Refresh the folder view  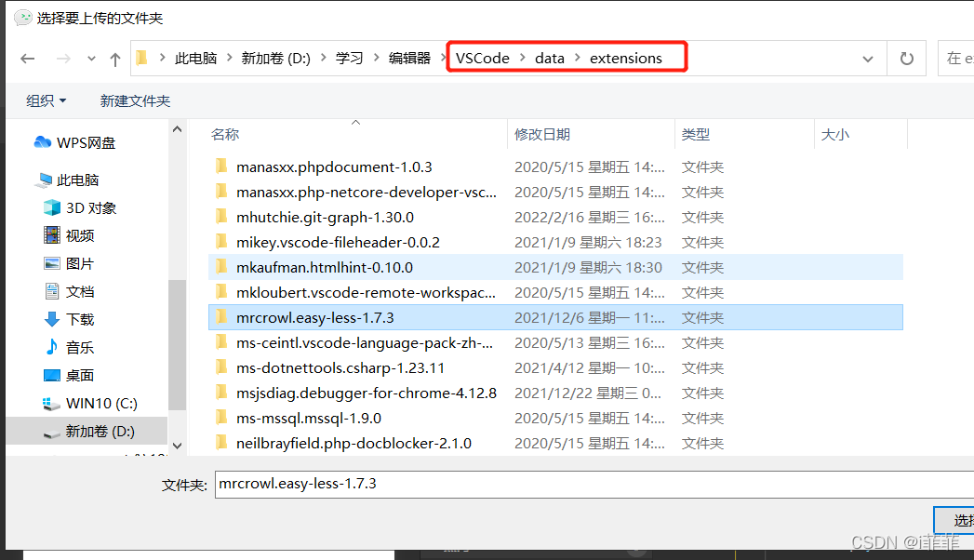point(906,58)
